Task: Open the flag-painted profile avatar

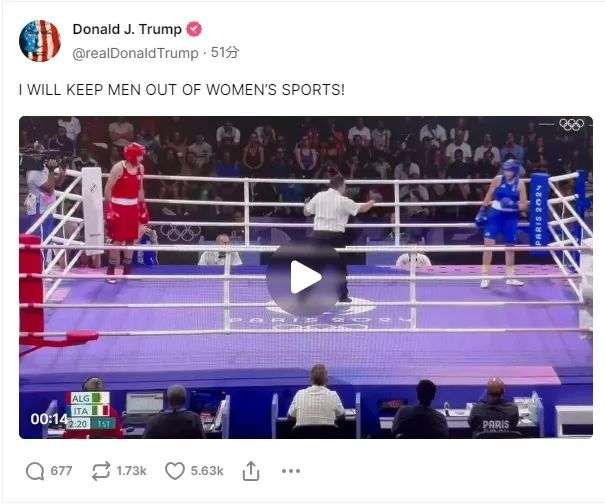Action: (x=40, y=41)
